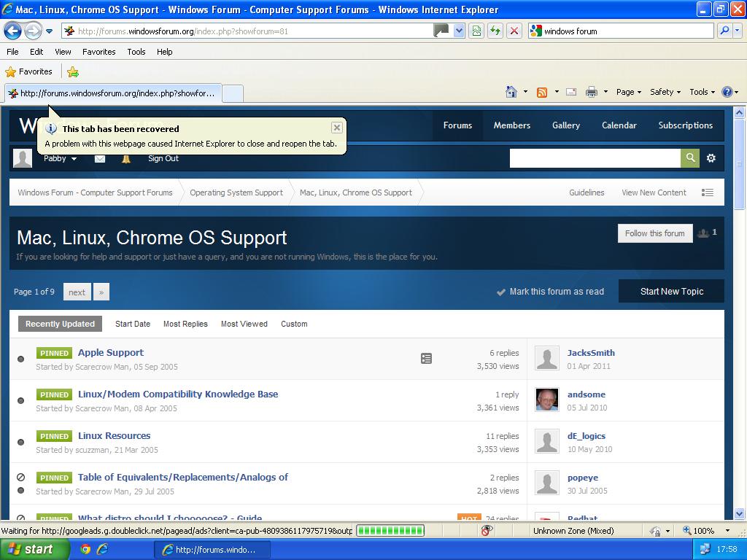This screenshot has height=560, width=747.
Task: Click the advanced search gear icon
Action: click(x=711, y=158)
